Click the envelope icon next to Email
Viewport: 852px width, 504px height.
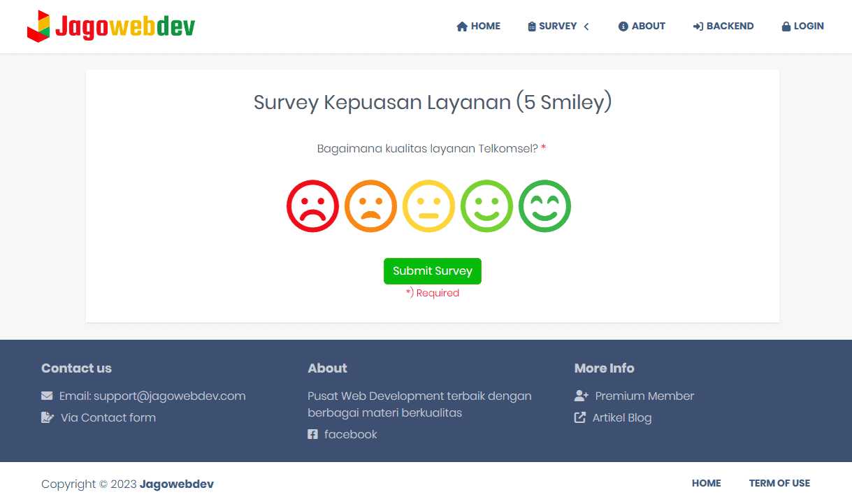[x=47, y=396]
